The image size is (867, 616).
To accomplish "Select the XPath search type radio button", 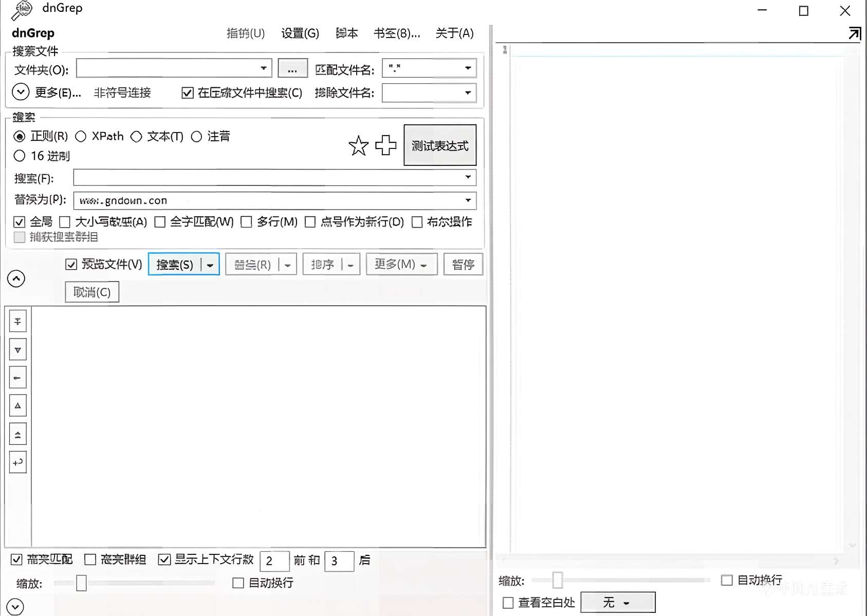I will coord(81,136).
